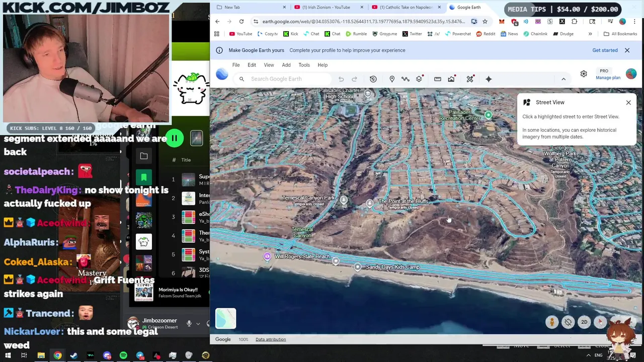Viewport: 644px width, 362px height.
Task: Dismiss the Make Google Earth yours banner
Action: 627,50
